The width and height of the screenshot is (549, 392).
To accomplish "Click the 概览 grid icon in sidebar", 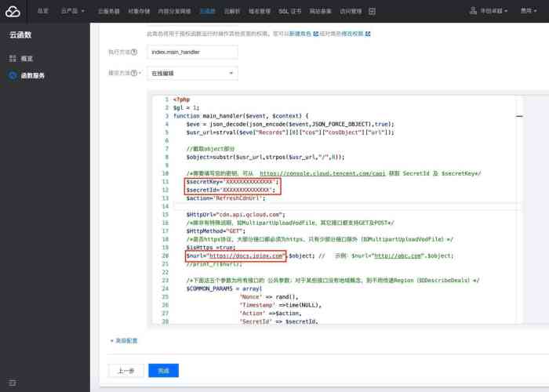I will [13, 59].
